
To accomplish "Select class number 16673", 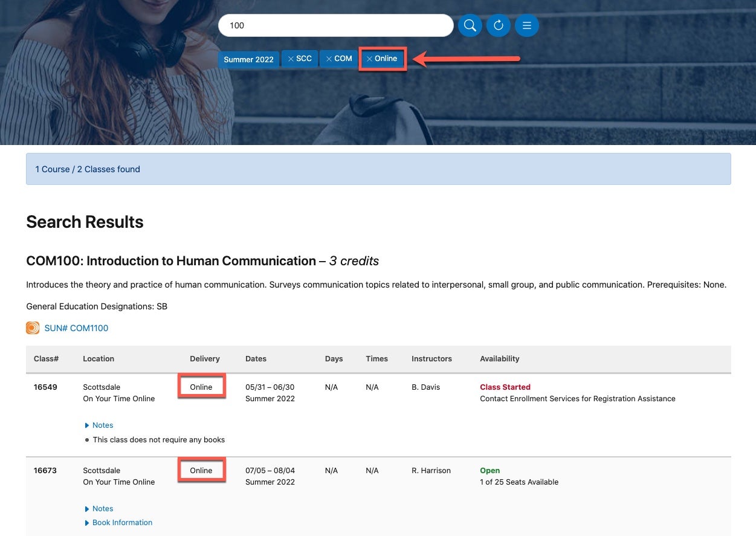I will pyautogui.click(x=45, y=471).
